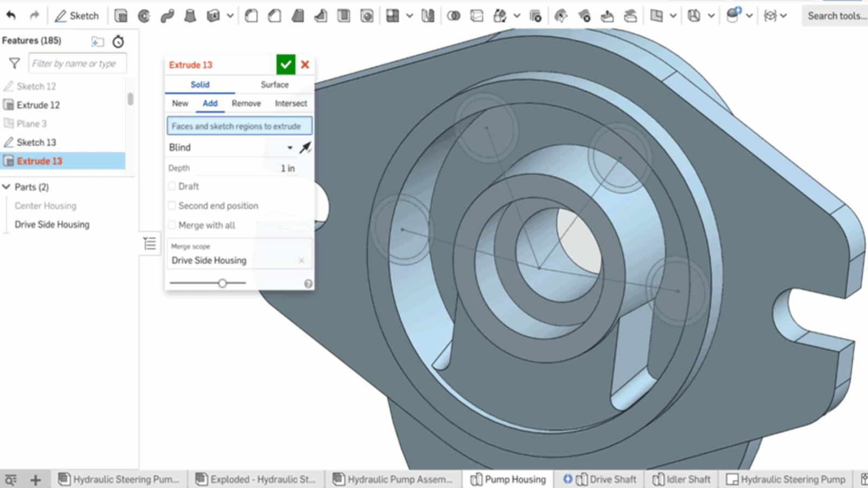The width and height of the screenshot is (868, 488).
Task: Collapse the Parts (2) list
Action: 7,187
